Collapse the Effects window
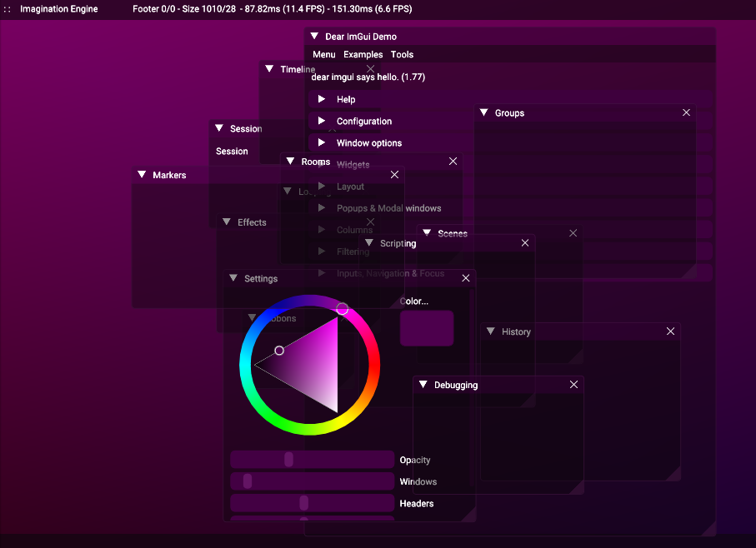The width and height of the screenshot is (756, 548). pyautogui.click(x=227, y=222)
